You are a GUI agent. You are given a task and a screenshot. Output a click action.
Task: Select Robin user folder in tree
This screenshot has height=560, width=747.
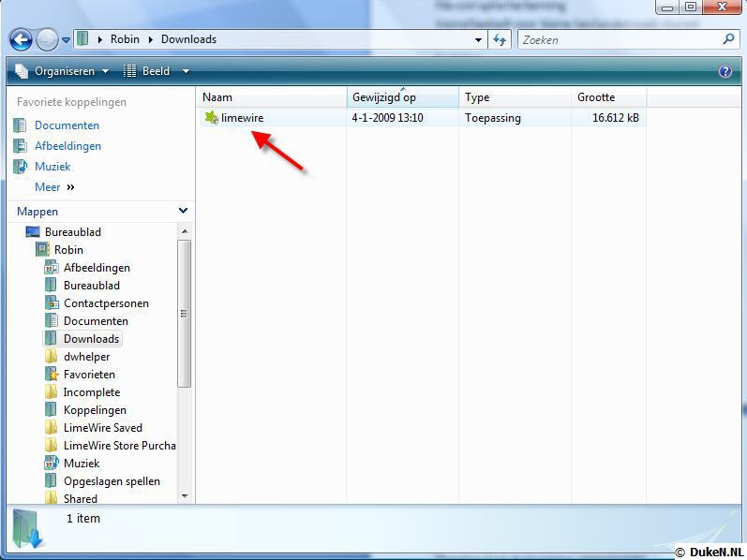(68, 249)
